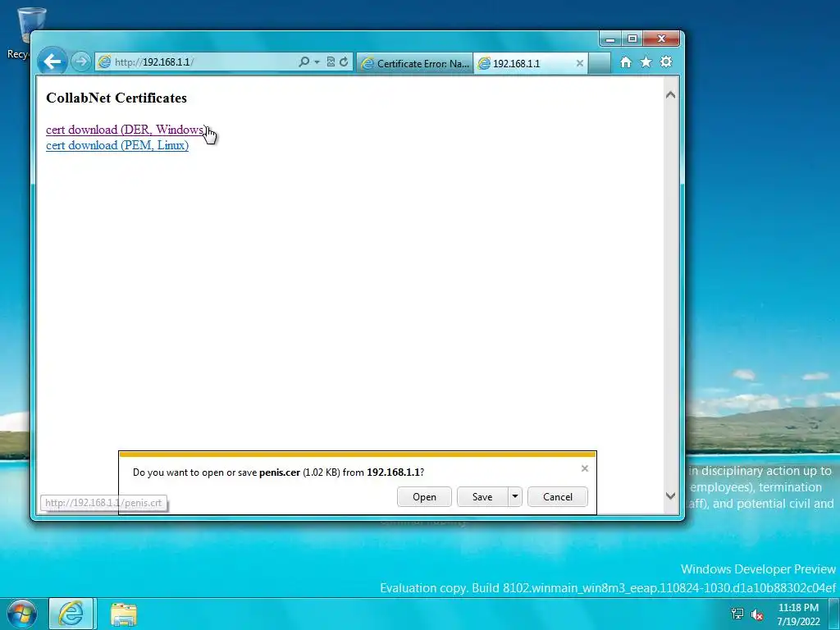Image resolution: width=840 pixels, height=630 pixels.
Task: Dismiss the download notification bar with X
Action: (x=584, y=468)
